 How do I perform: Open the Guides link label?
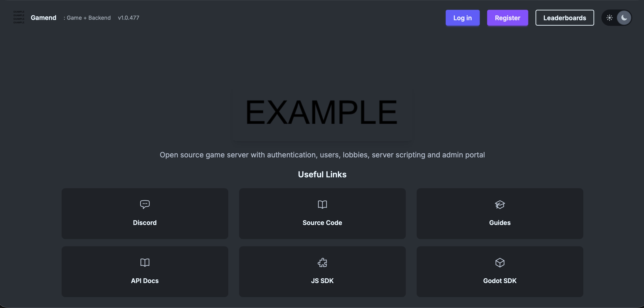click(500, 223)
